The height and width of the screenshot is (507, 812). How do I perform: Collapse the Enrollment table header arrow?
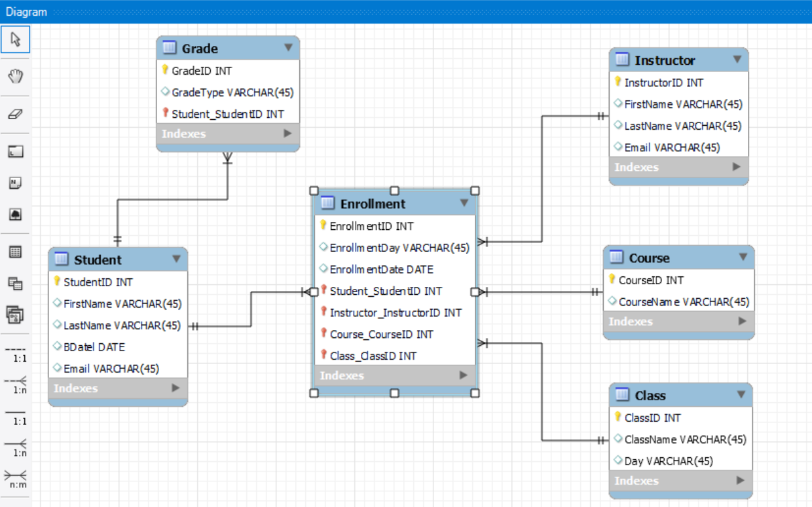pyautogui.click(x=464, y=203)
